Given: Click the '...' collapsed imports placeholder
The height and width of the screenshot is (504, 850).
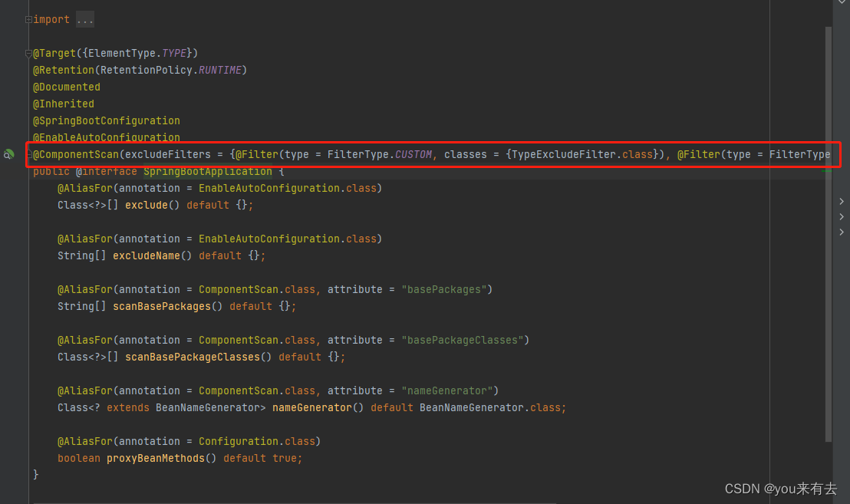Looking at the screenshot, I should click(x=84, y=18).
